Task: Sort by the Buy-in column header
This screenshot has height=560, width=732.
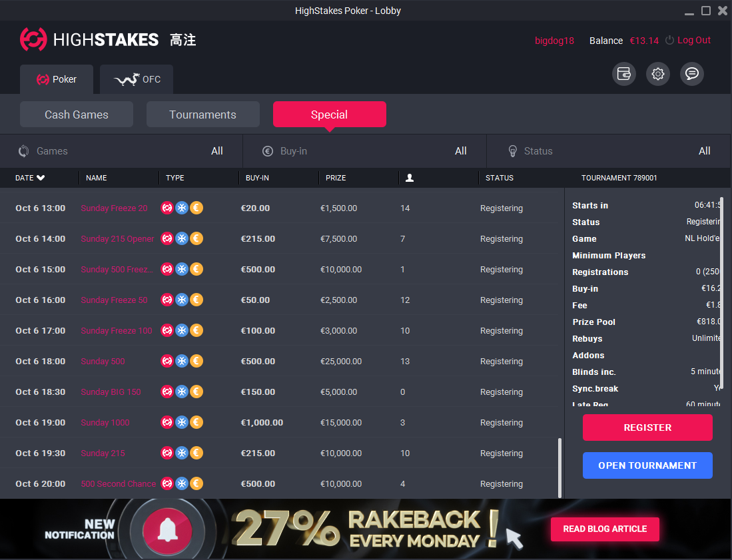Action: pos(257,178)
